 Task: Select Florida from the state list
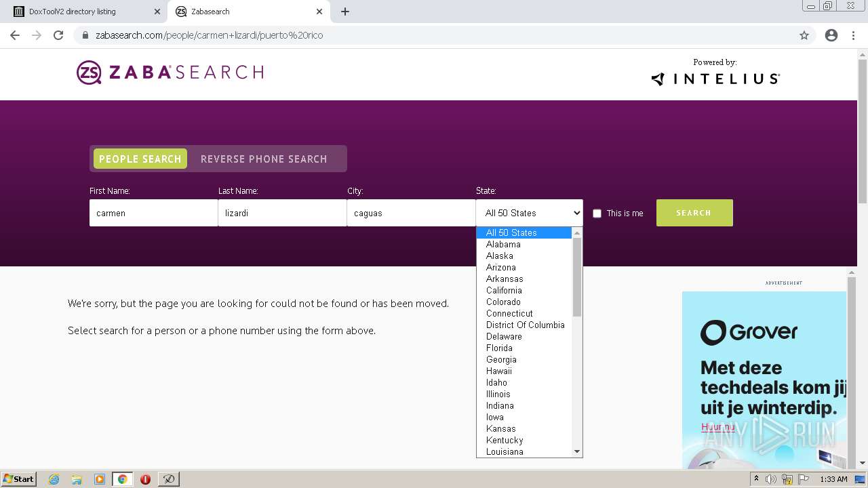pos(524,348)
